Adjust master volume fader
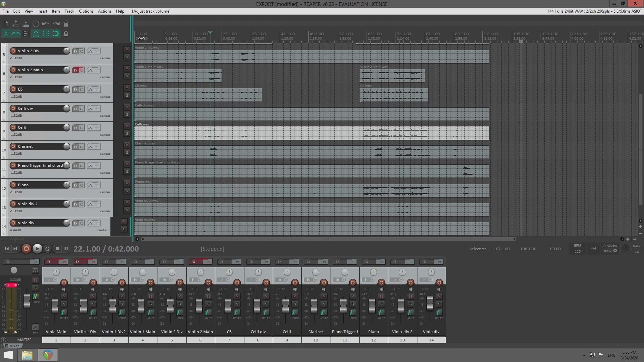The width and height of the screenshot is (644, 362). tap(27, 301)
